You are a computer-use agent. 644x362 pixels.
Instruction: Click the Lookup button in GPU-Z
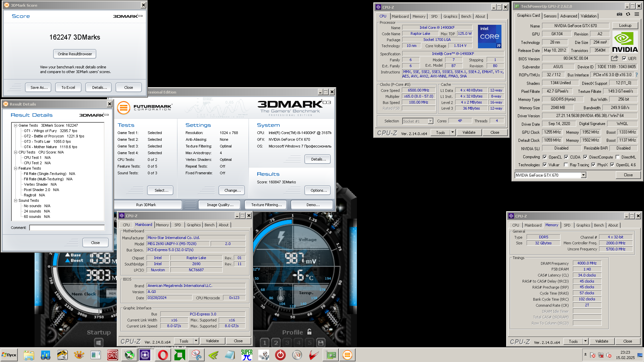625,25
